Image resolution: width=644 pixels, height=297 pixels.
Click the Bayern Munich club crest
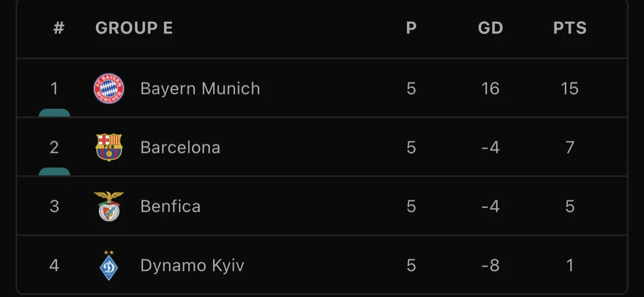(x=109, y=88)
